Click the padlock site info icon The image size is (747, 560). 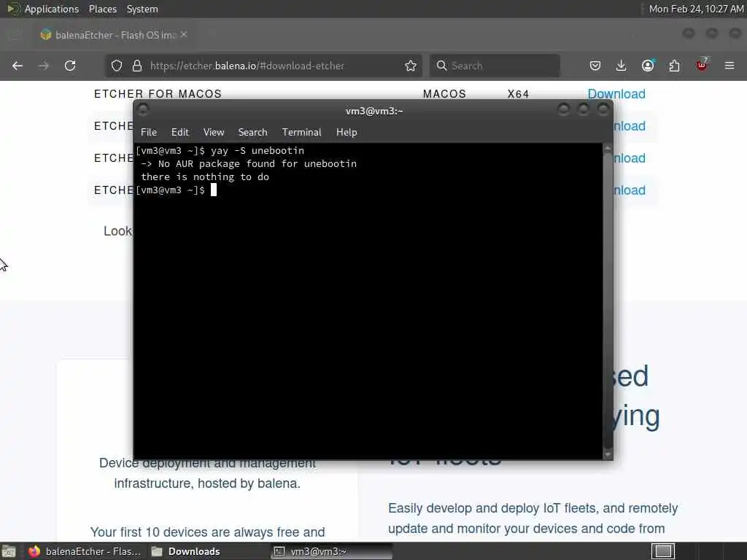[x=137, y=66]
